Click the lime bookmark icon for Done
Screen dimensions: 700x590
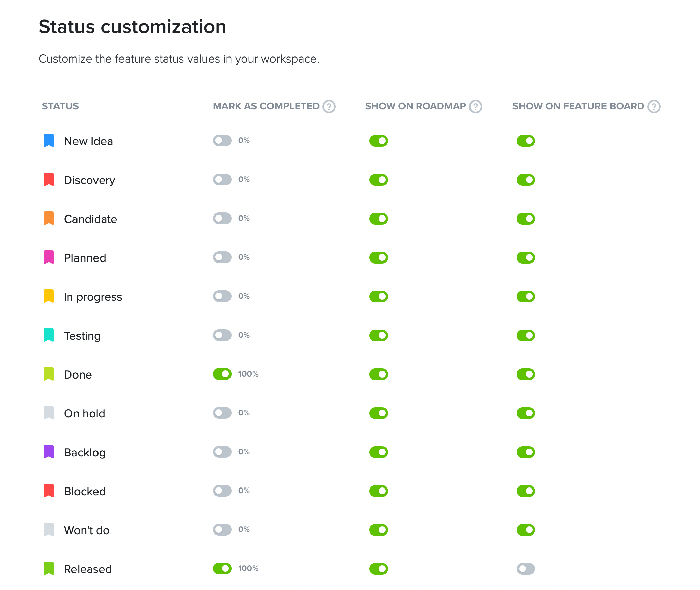pos(49,374)
